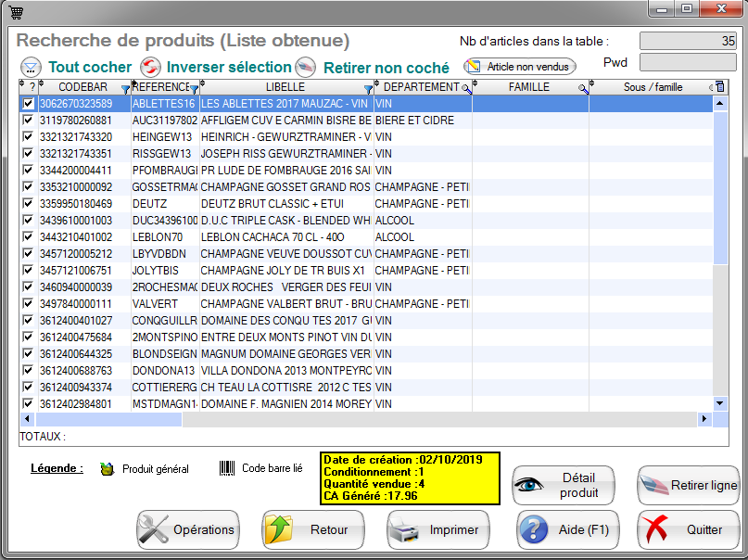Uncheck the checkbox for codebar 3119780260881
The height and width of the screenshot is (560, 748).
(28, 121)
